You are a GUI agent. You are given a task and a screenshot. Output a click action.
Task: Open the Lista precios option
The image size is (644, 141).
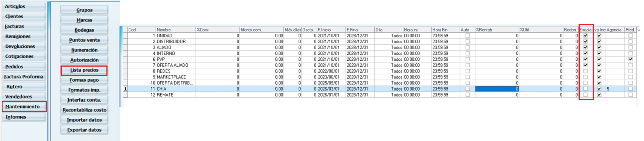(84, 70)
